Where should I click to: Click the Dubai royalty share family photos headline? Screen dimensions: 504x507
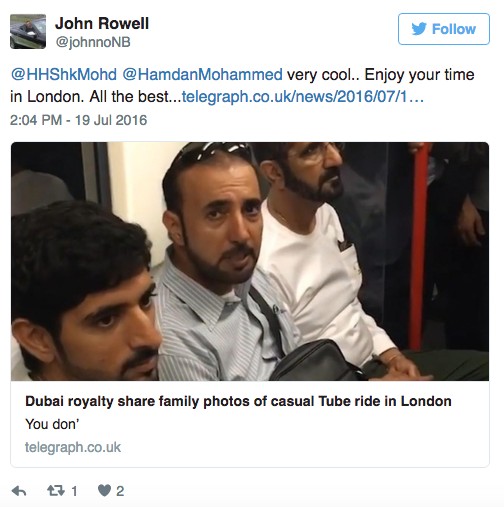(x=238, y=401)
